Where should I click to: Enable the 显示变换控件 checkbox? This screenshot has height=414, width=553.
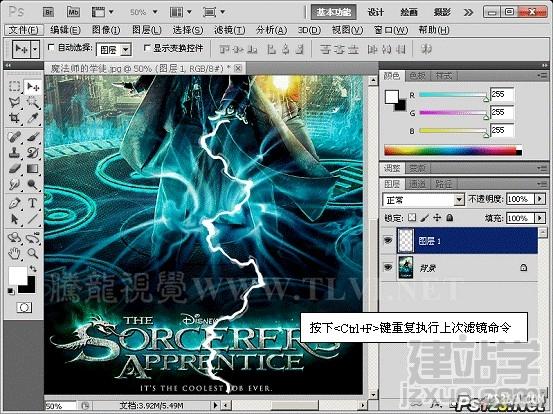[146, 48]
